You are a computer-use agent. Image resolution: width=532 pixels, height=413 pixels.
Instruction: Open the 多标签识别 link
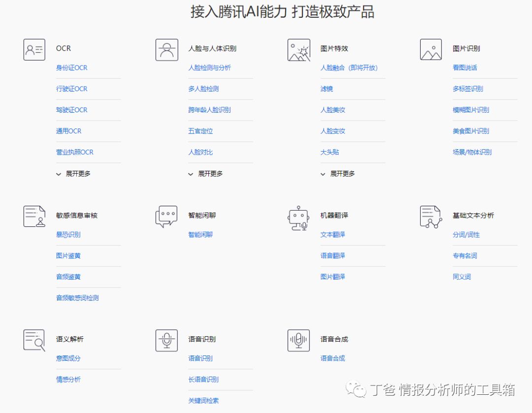(x=468, y=89)
